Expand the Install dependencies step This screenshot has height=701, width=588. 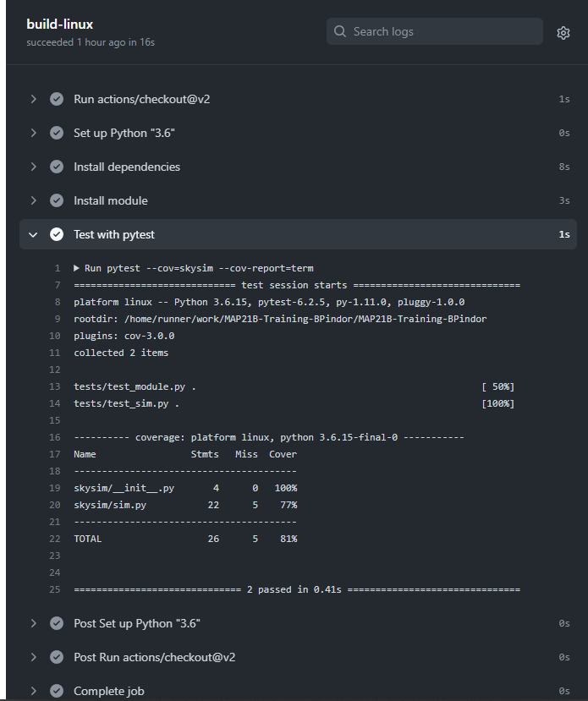coord(33,167)
